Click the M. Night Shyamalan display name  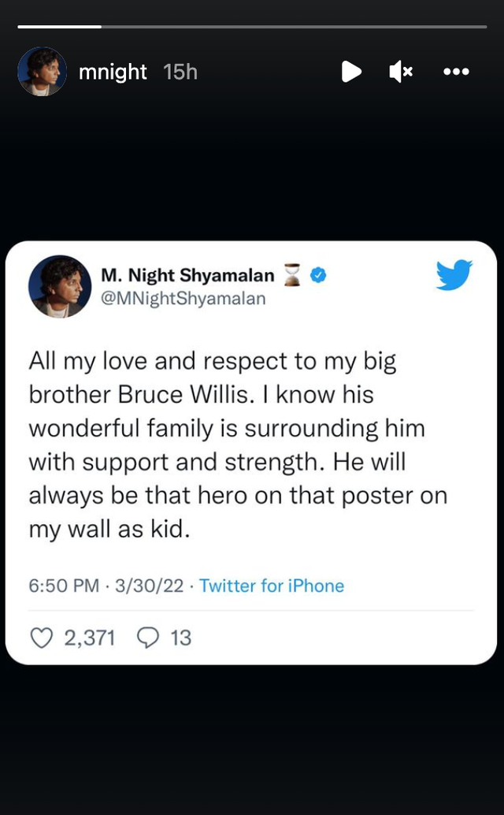[x=187, y=275]
